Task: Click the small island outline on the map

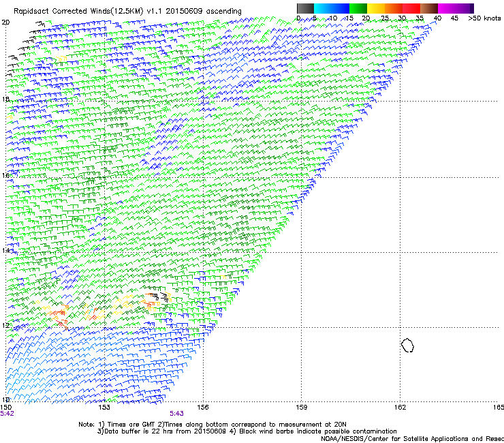Action: click(407, 345)
